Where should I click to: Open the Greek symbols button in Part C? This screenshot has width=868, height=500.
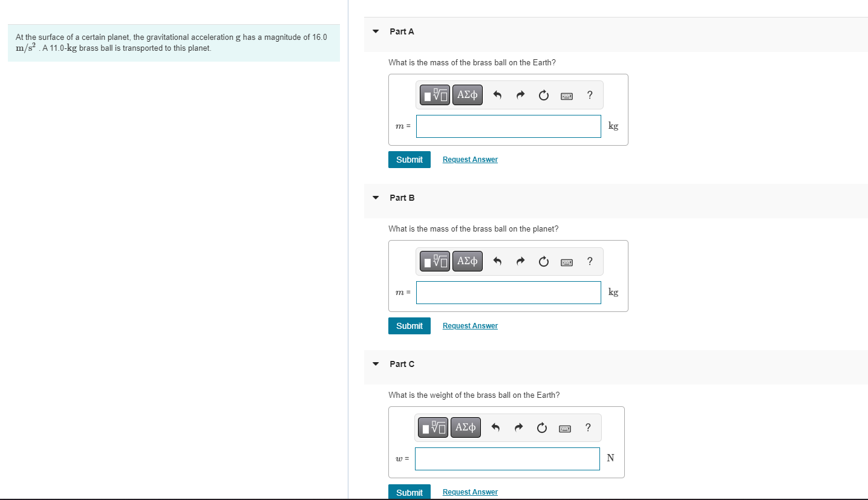466,427
